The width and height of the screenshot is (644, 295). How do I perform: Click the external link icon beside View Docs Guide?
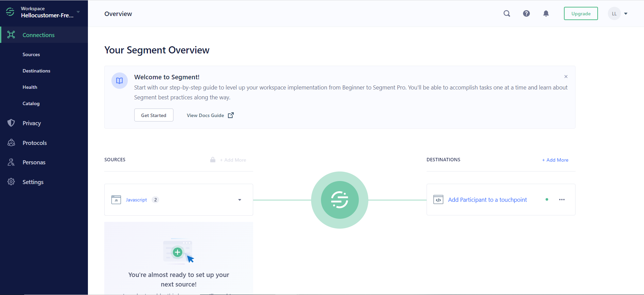[x=231, y=115]
